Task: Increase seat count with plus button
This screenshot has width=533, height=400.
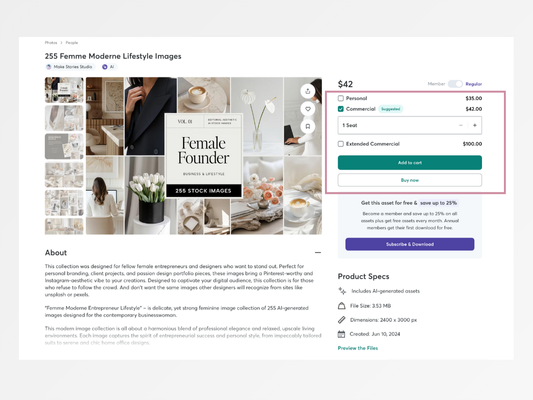Action: point(475,125)
